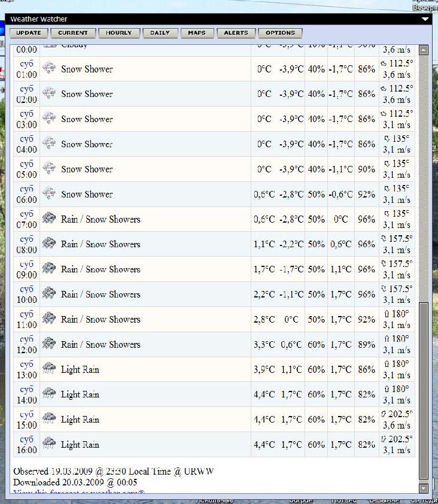
Task: Click the wind direction arrow at 16:00
Action: [384, 439]
